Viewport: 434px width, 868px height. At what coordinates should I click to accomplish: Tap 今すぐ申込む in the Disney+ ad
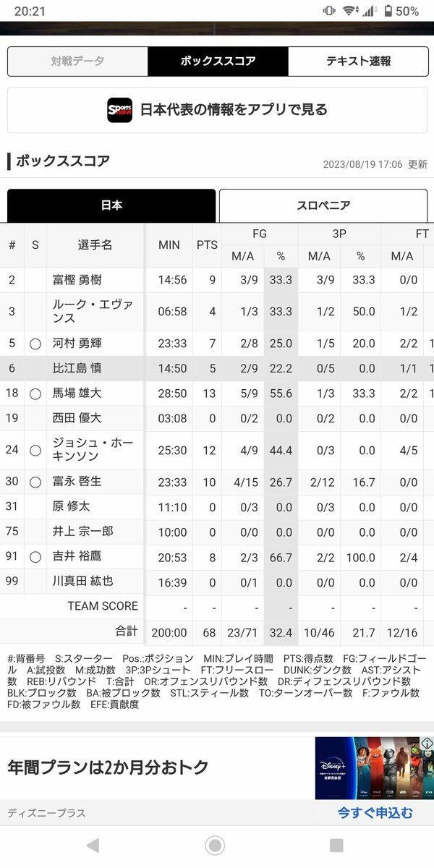point(375,813)
